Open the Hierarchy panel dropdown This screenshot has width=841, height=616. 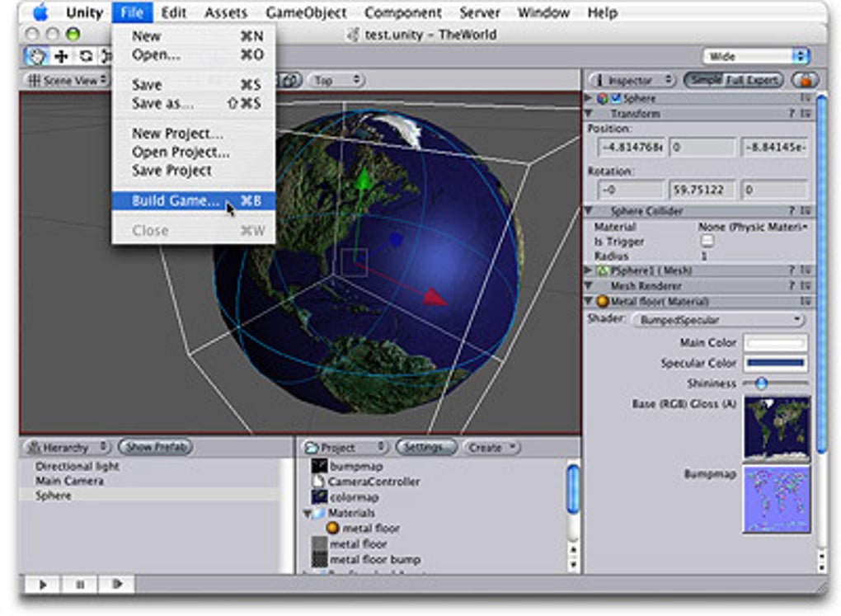[67, 447]
